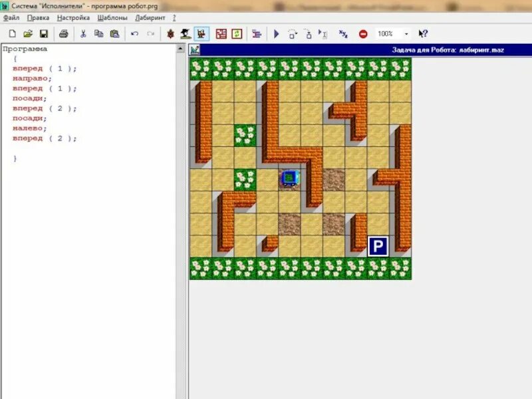Image resolution: width=532 pixels, height=399 pixels.
Task: Switch to the Draftsman executor icon
Action: pos(186,34)
